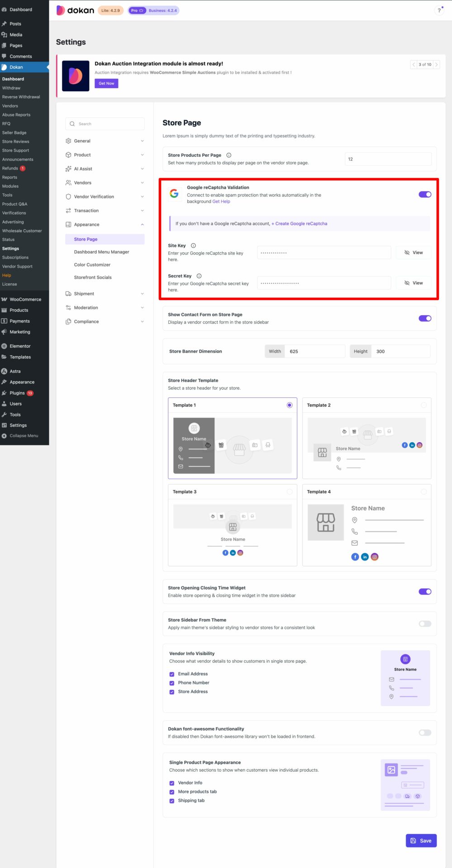452x868 pixels.
Task: Click the Vendors people icon in settings nav
Action: pyautogui.click(x=68, y=183)
